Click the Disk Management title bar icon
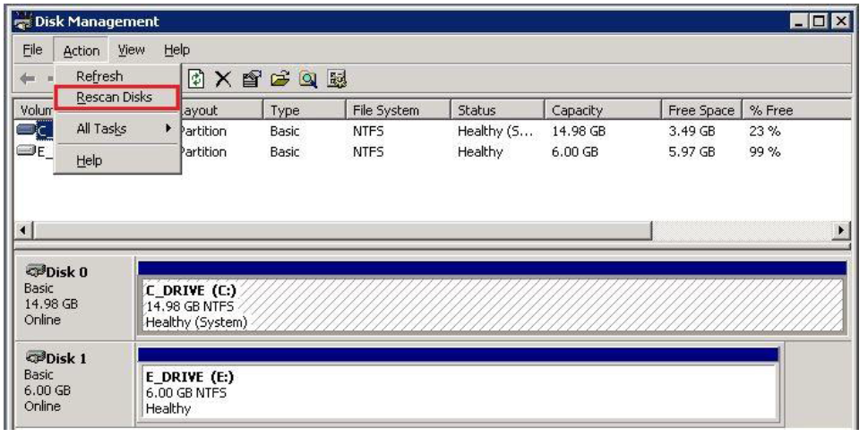Screen dimensions: 868x437 [x=22, y=21]
